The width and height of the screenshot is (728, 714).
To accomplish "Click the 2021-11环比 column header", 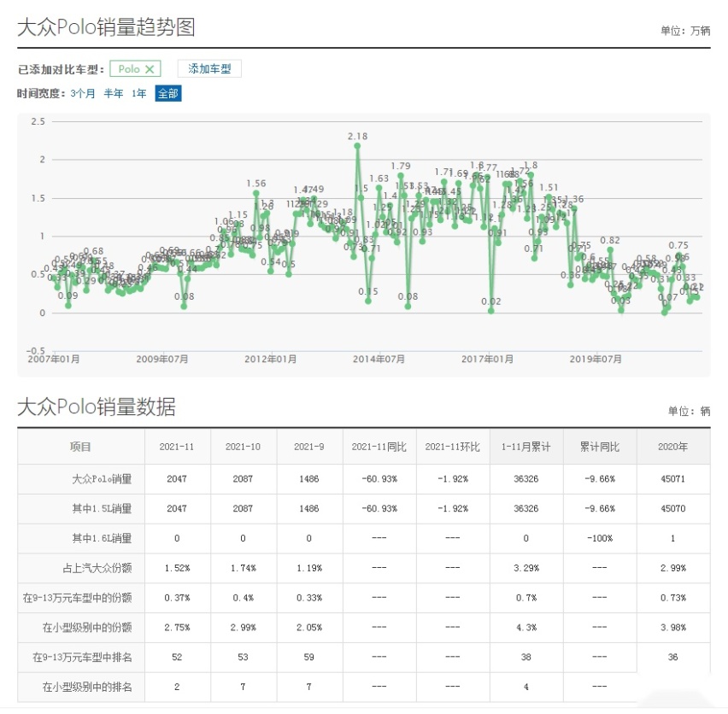I will (453, 447).
